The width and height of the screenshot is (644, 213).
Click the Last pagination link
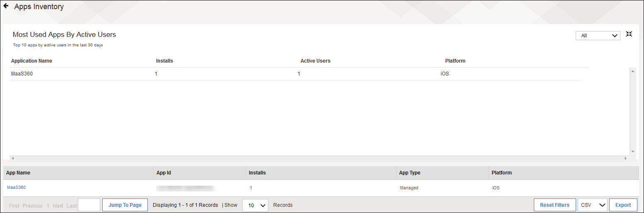[72, 206]
